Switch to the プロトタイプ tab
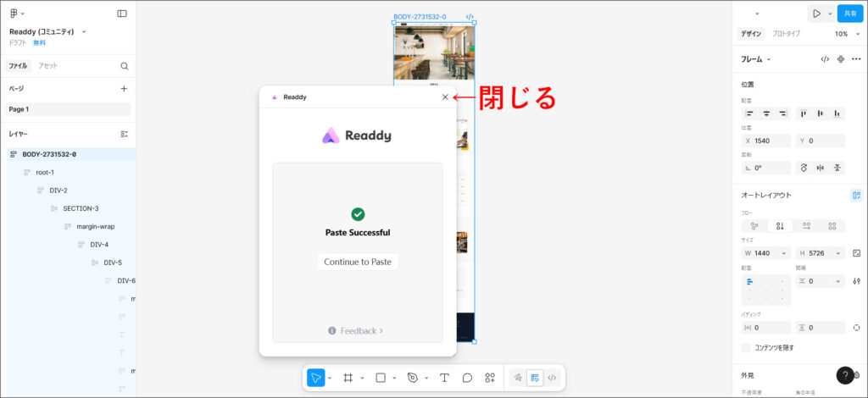The height and width of the screenshot is (398, 868). point(786,34)
